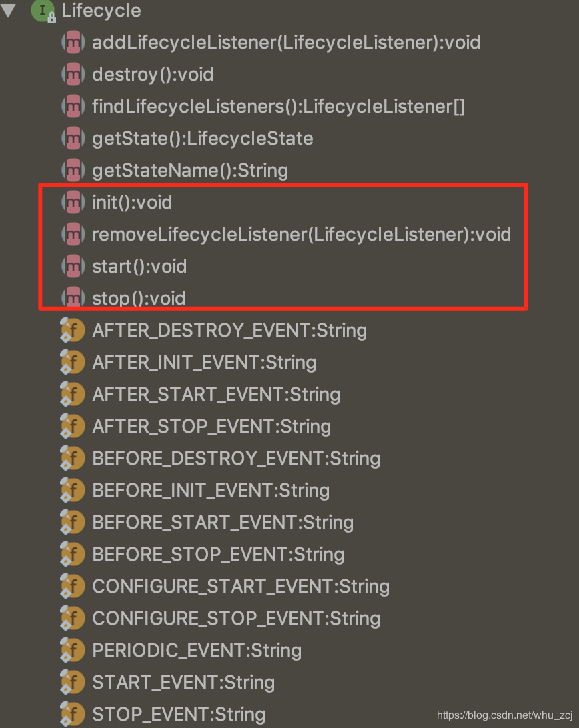
Task: Select init():void method entry
Action: tap(132, 203)
